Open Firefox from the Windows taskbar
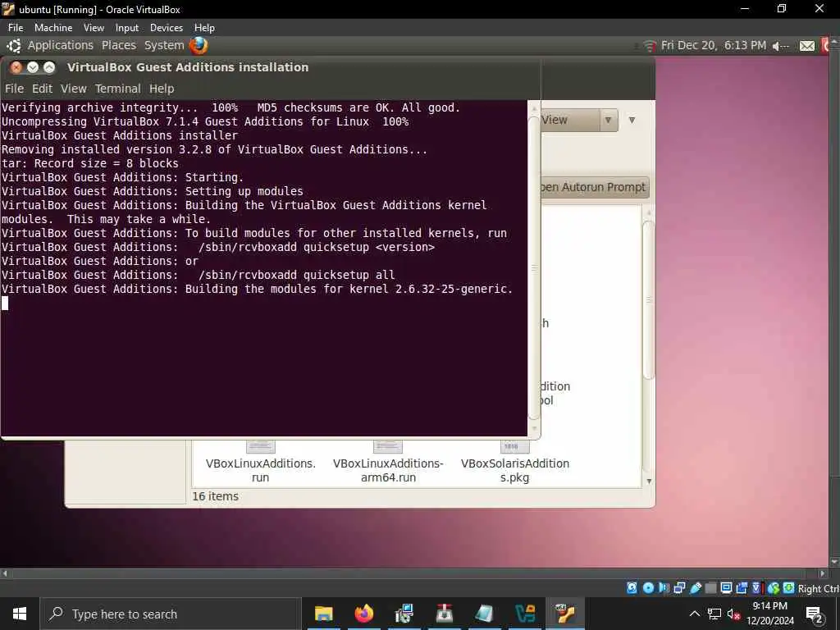The width and height of the screenshot is (840, 630). tap(363, 614)
